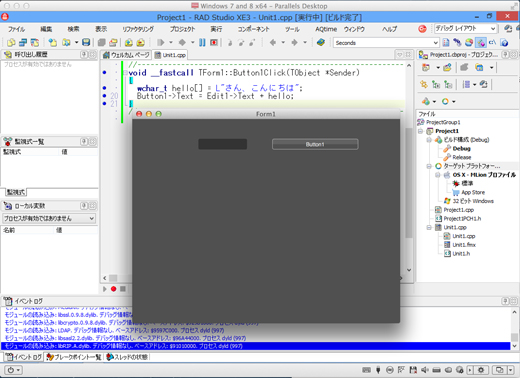
Task: Collapse the Project1 tree node
Action: [x=421, y=131]
